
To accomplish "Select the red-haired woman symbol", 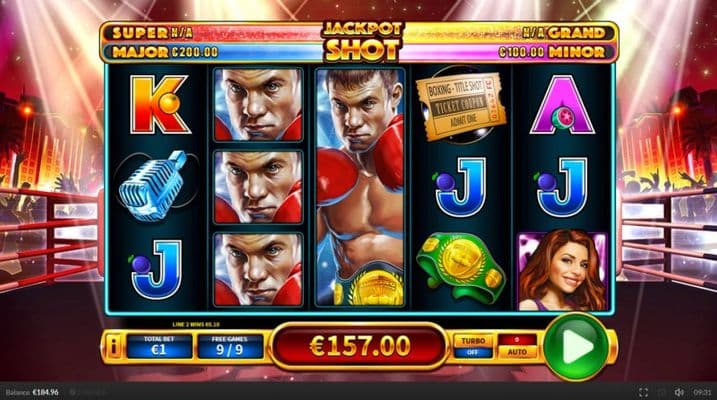I will point(562,271).
